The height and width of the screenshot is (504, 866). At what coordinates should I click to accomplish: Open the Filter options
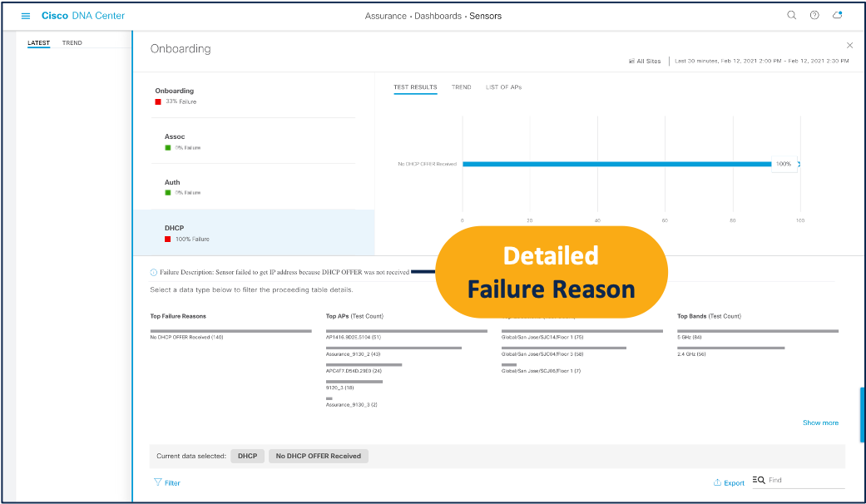(x=166, y=482)
